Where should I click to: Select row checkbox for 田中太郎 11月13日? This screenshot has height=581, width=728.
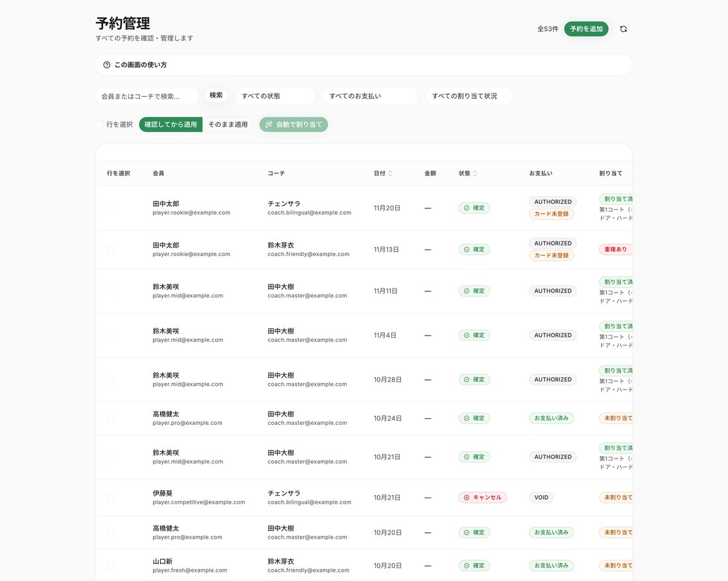tap(111, 249)
